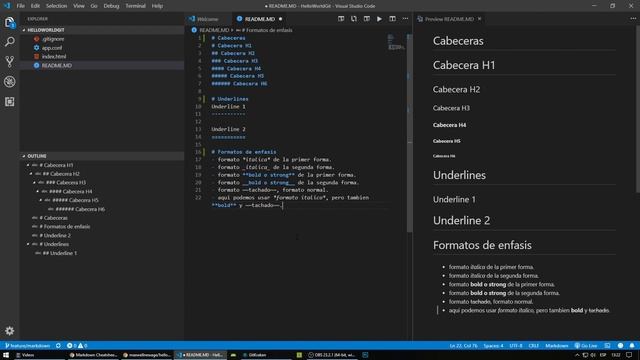Image resolution: width=640 pixels, height=360 pixels.
Task: Click 'Formatos de enfasis' breadcrumb item
Action: click(267, 30)
